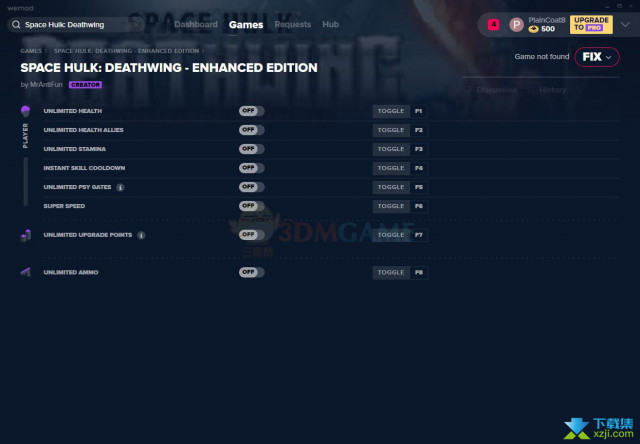Click TOGGLE button for Unlimited Health
The width and height of the screenshot is (640, 444).
391,111
